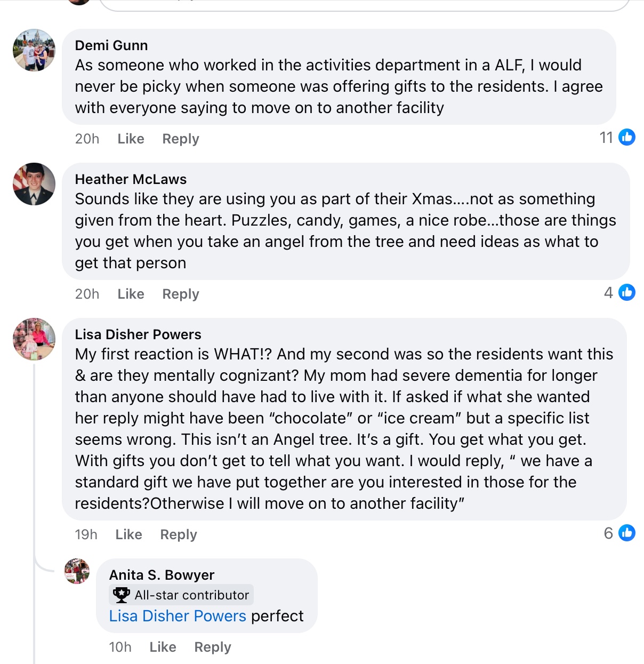Screen dimensions: 644x664
Task: Click the 19h timestamp on Lisa's comment
Action: tap(86, 534)
